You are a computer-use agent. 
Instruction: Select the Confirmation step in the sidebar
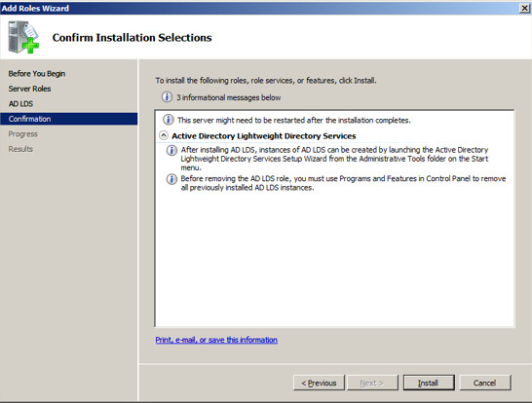(69, 119)
